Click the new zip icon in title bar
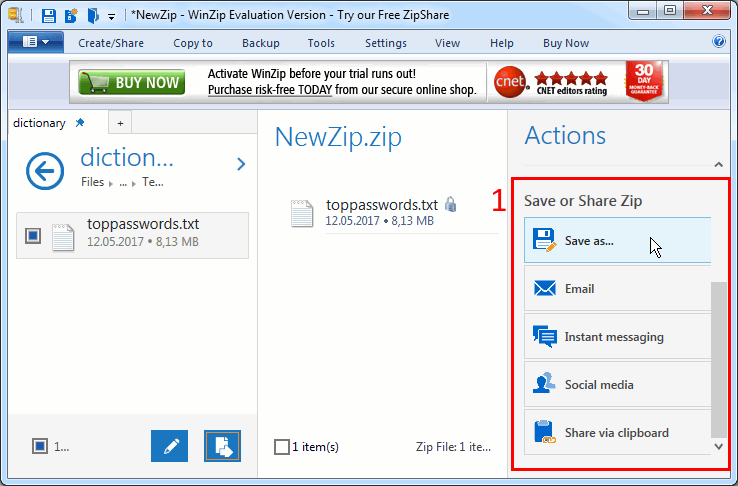The image size is (738, 486). coord(71,15)
